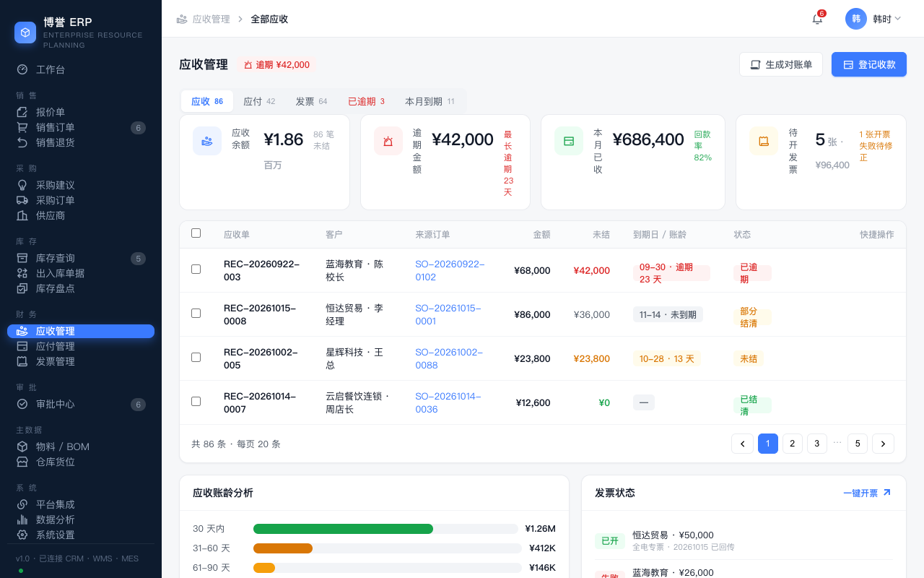The width and height of the screenshot is (924, 578).
Task: Click the 31–60 天 aging progress bar
Action: tap(387, 548)
